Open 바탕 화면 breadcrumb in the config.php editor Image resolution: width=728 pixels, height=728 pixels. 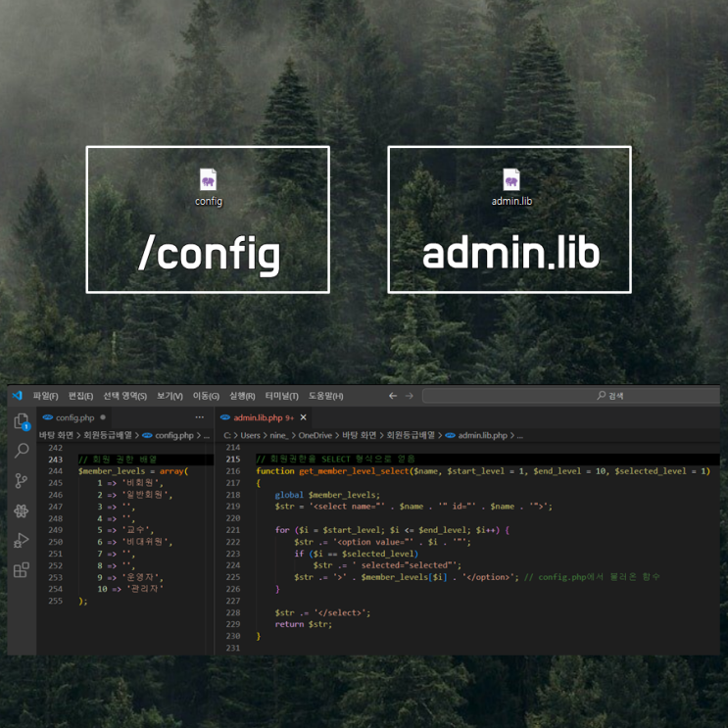(56, 435)
